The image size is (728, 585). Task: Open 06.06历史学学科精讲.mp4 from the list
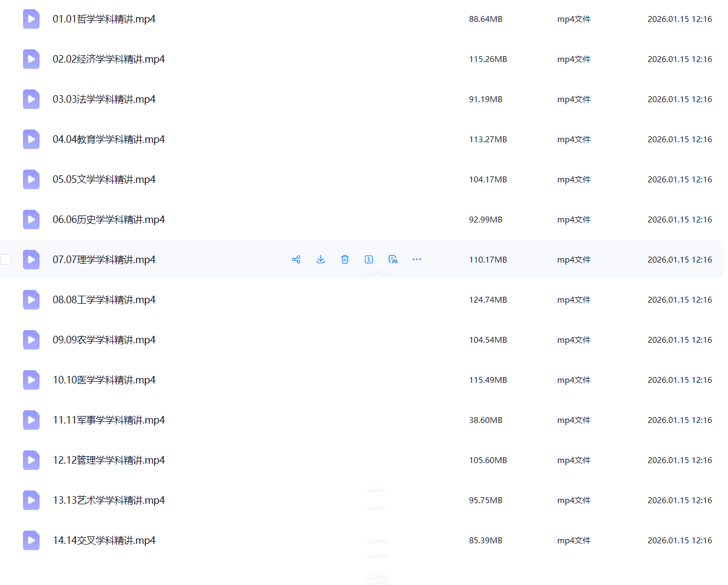109,220
